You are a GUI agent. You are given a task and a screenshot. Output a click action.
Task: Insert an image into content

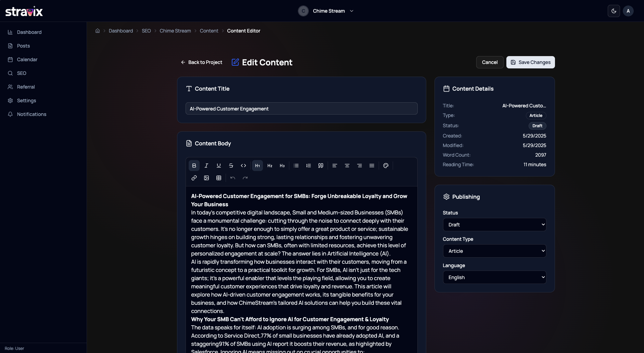[206, 178]
